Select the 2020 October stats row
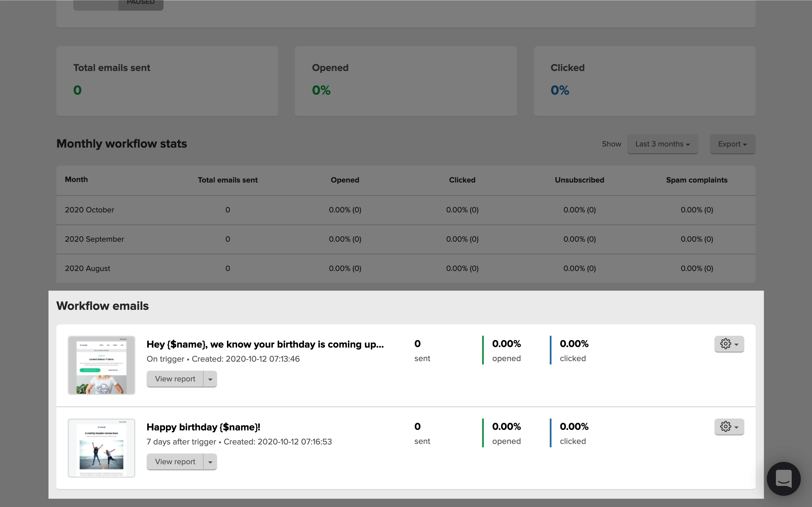The image size is (812, 507). [x=89, y=210]
